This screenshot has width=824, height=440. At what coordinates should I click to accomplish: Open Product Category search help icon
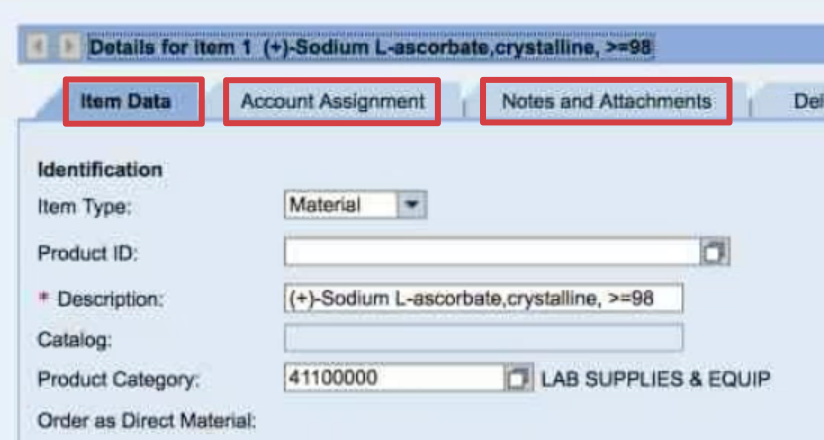(519, 377)
